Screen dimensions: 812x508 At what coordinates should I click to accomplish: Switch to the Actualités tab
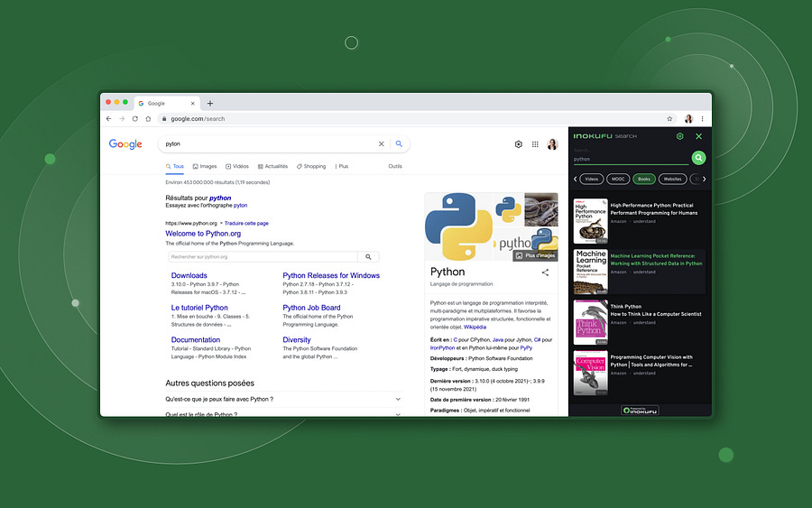(272, 166)
